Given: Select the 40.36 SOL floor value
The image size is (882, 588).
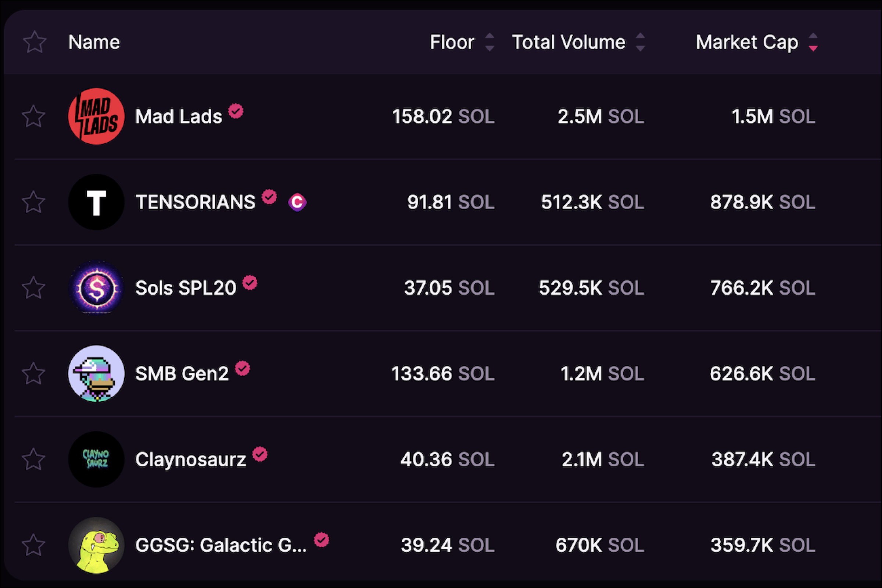Looking at the screenshot, I should click(x=447, y=459).
